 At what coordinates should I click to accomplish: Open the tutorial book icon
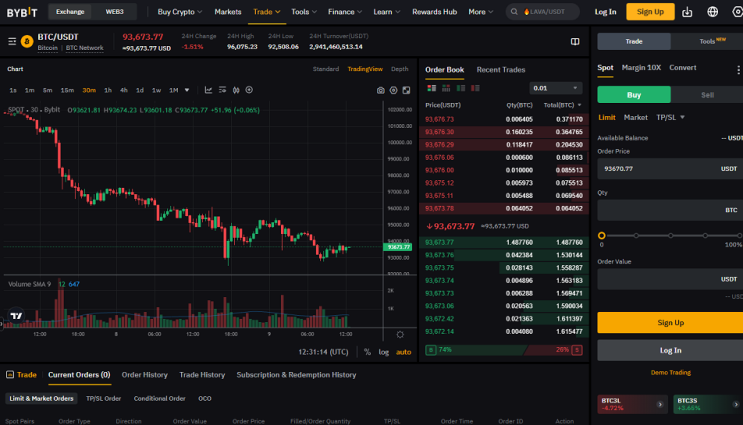[x=575, y=42]
